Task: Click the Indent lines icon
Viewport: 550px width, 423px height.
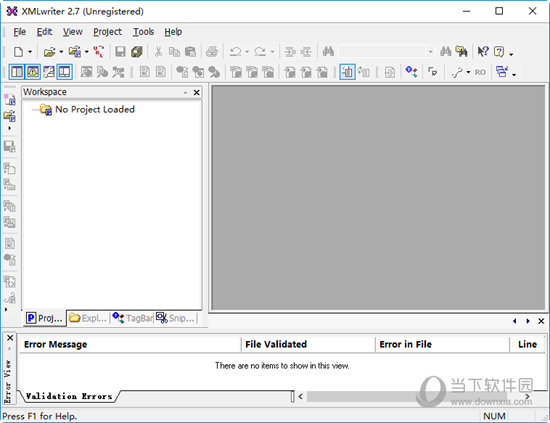Action: 290,52
